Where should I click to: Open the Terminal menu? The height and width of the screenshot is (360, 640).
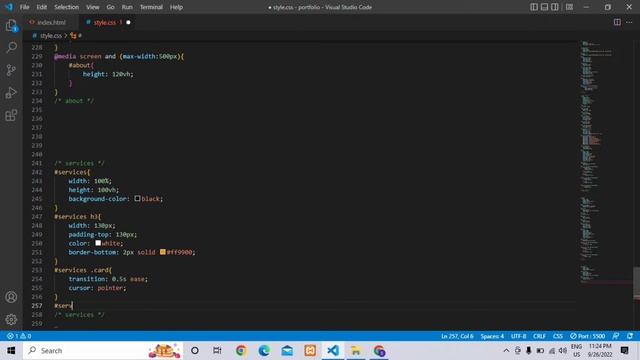click(x=151, y=7)
